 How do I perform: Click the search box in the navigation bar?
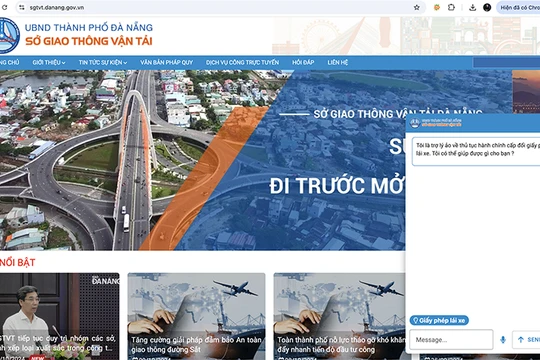click(x=506, y=62)
